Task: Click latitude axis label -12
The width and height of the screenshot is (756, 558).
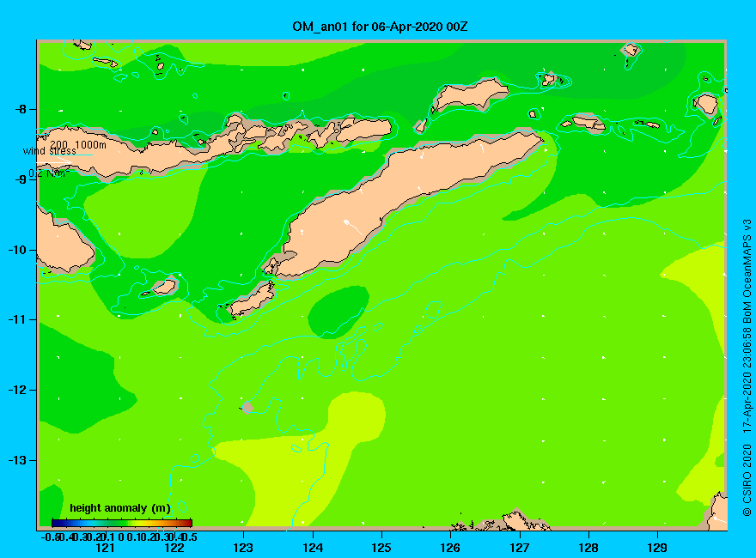Action: pyautogui.click(x=18, y=390)
